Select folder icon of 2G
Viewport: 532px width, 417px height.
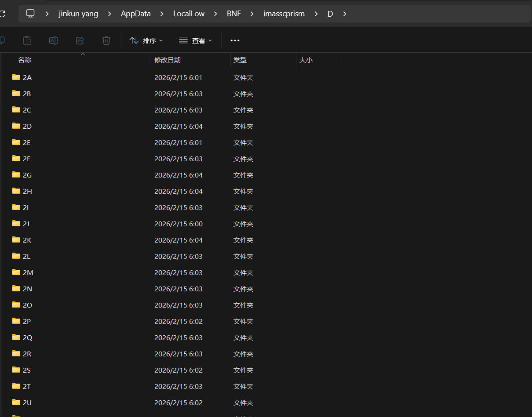click(x=16, y=174)
